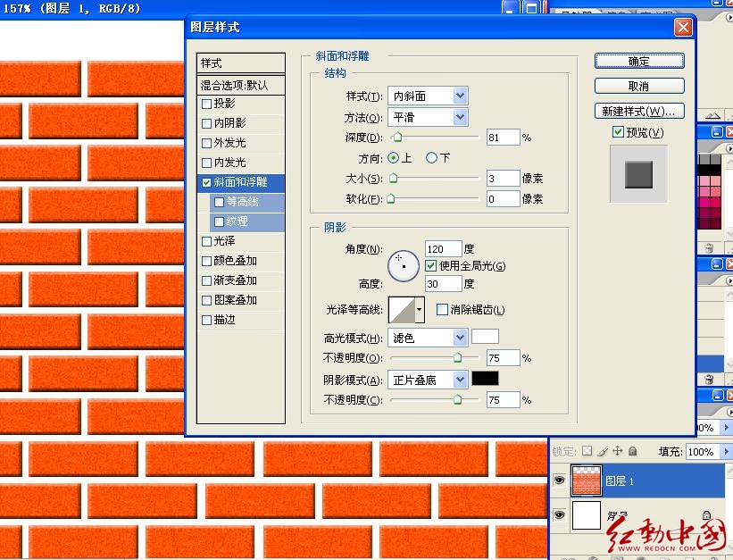Click 图层 1 brick layer thumbnail

[587, 481]
